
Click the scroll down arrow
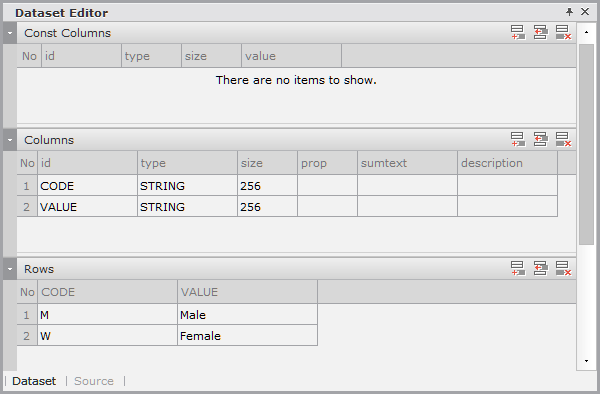[586, 361]
